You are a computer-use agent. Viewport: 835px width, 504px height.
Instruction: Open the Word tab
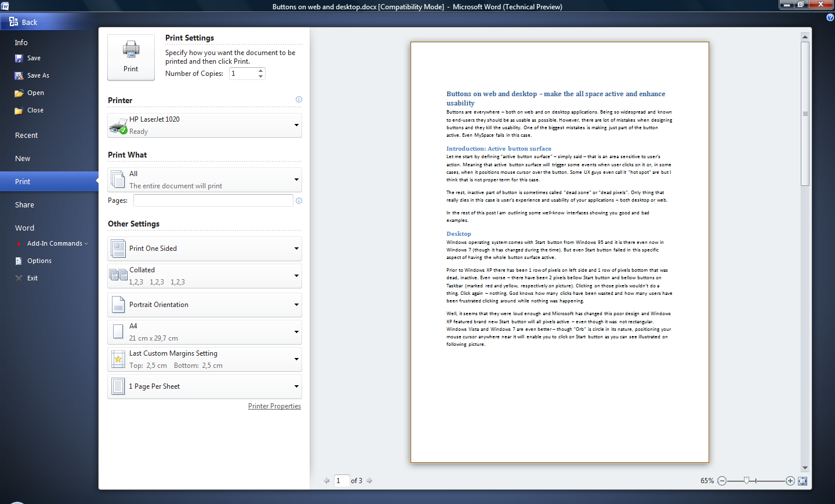pos(24,228)
